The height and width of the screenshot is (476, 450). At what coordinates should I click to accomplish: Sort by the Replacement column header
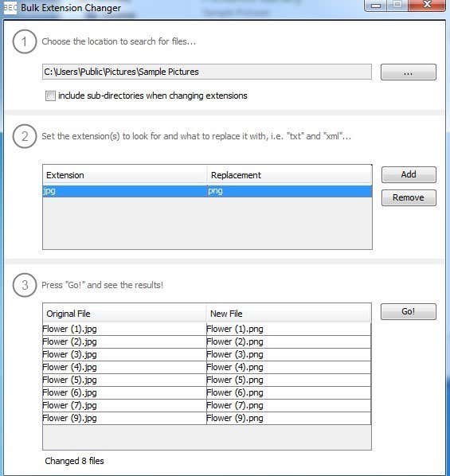[x=289, y=175]
